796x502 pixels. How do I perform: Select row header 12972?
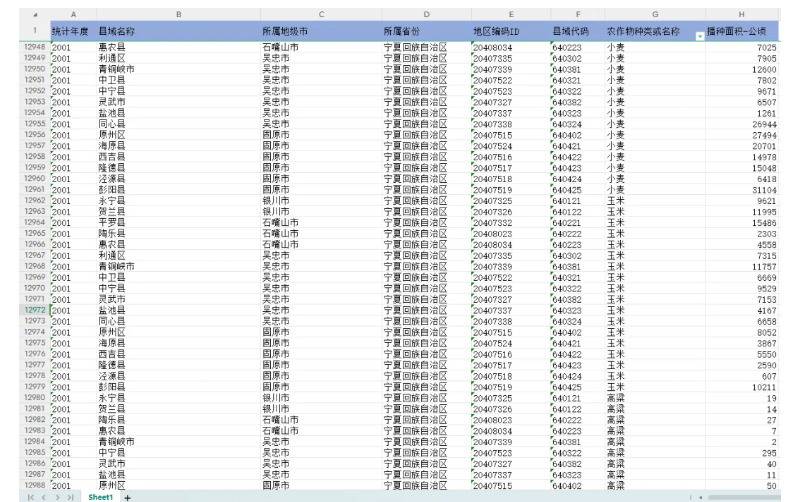(x=35, y=310)
